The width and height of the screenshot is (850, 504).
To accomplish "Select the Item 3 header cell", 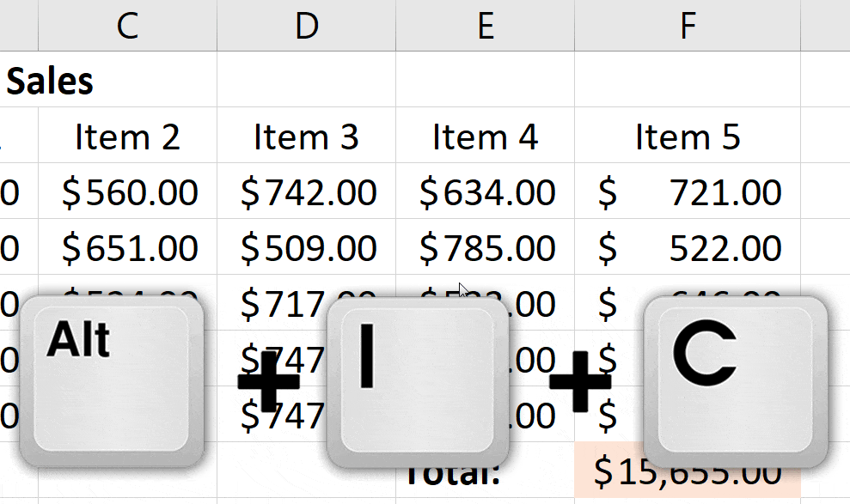I will click(306, 136).
